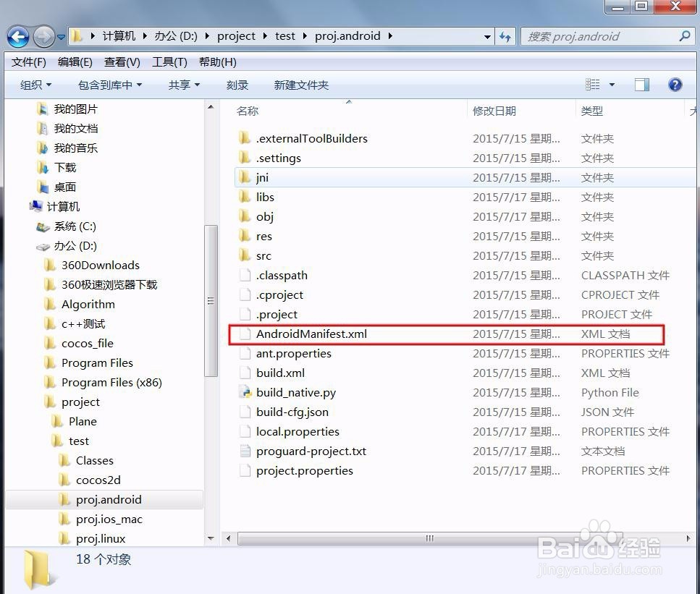Go back with the blue Back arrow
The height and width of the screenshot is (594, 700).
(x=18, y=37)
